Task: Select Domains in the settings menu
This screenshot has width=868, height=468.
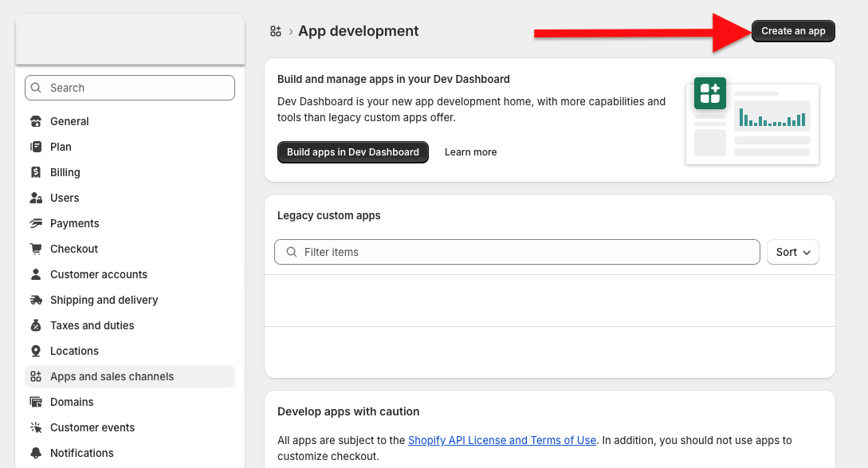Action: pyautogui.click(x=72, y=402)
